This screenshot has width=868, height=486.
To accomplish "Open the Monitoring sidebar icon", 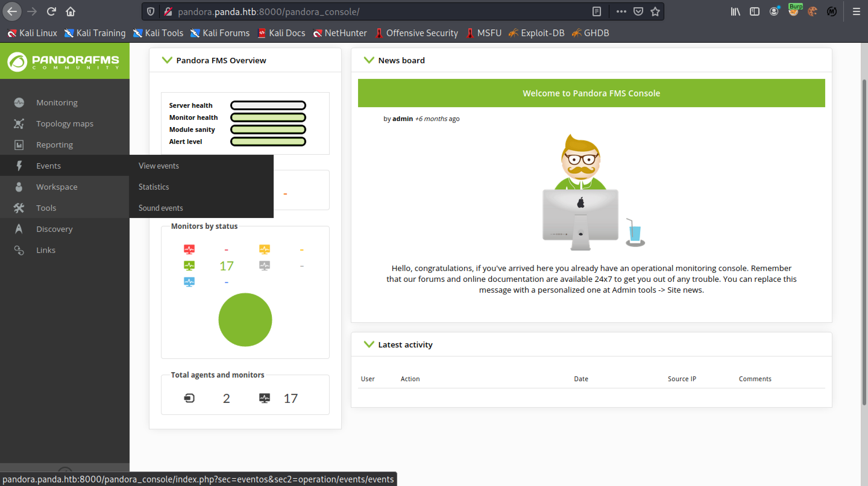I will tap(19, 102).
